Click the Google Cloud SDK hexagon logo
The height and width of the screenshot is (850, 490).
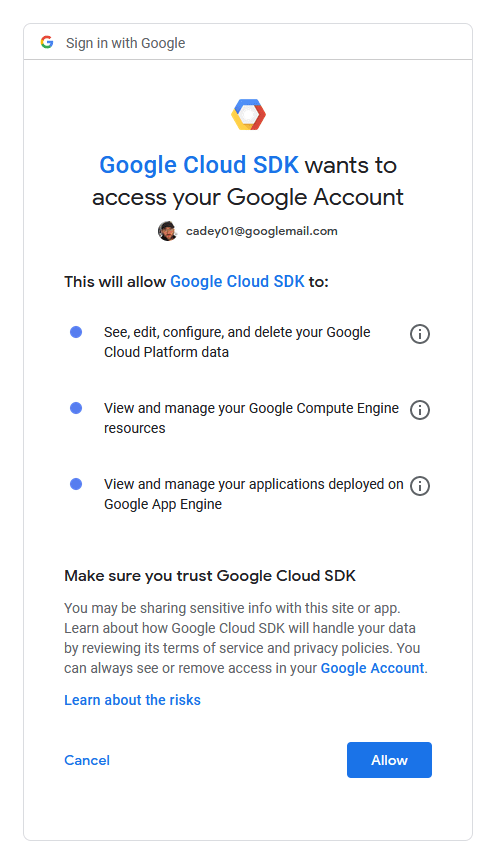click(x=248, y=114)
